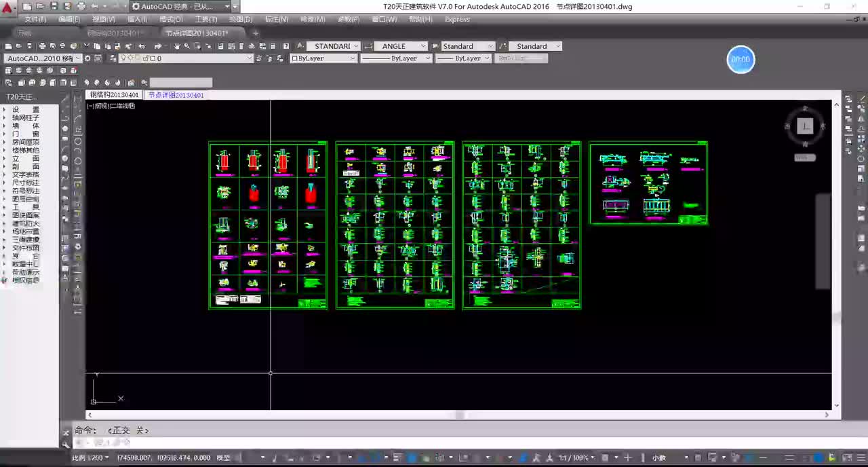Click the horizontal scrollbar thumb under the drawing
The image size is (868, 467).
[x=459, y=415]
